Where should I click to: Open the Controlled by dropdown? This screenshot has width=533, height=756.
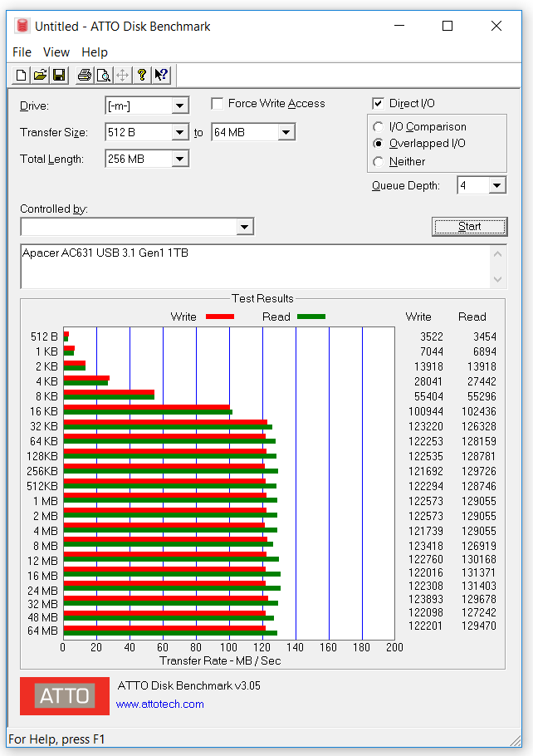245,227
